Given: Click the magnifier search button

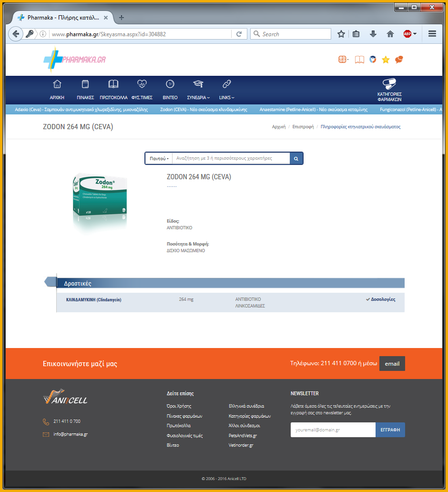Looking at the screenshot, I should click(296, 158).
